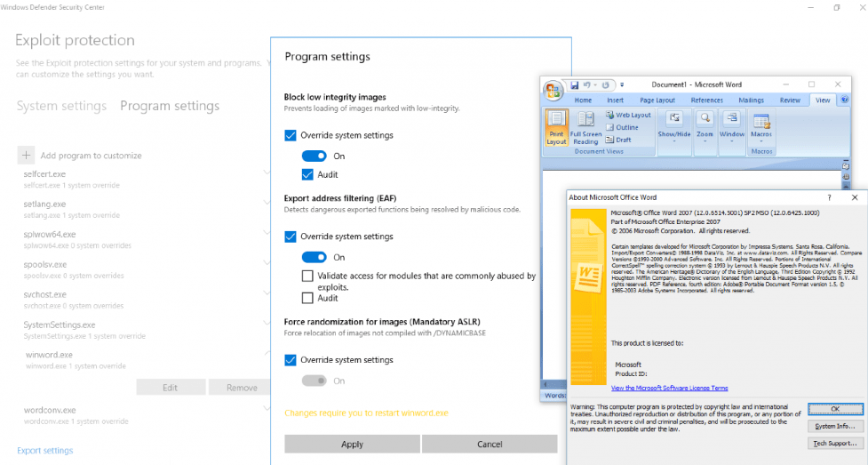
Task: Expand the wordconv.exe program entry
Action: tap(267, 408)
